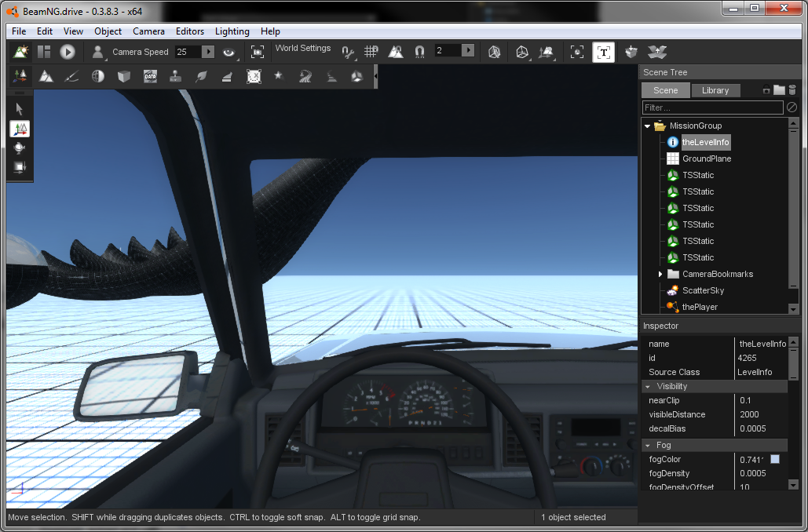Click the explode prefab icon
This screenshot has height=532, width=808.
coord(657,52)
